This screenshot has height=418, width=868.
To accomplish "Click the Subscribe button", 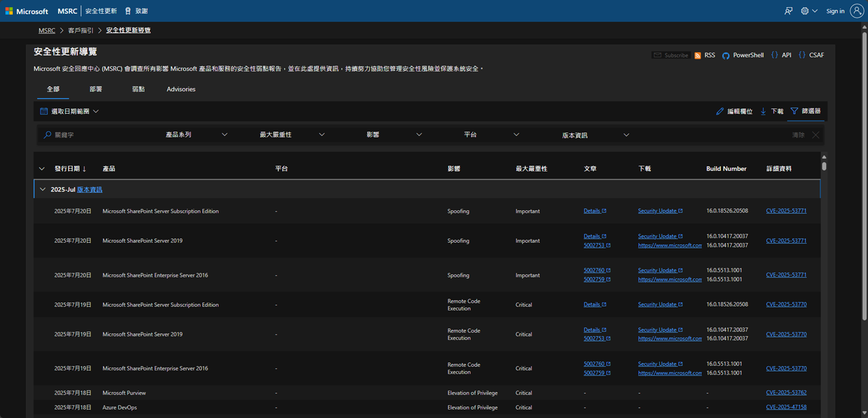I will point(670,55).
